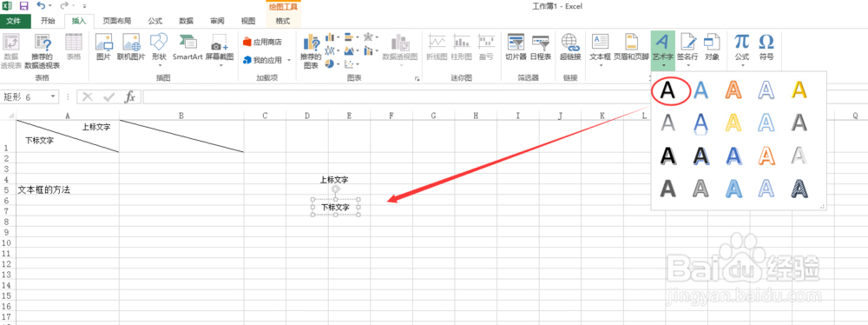Expand the 我的应用 dropdown arrow
The image size is (868, 325).
click(288, 60)
